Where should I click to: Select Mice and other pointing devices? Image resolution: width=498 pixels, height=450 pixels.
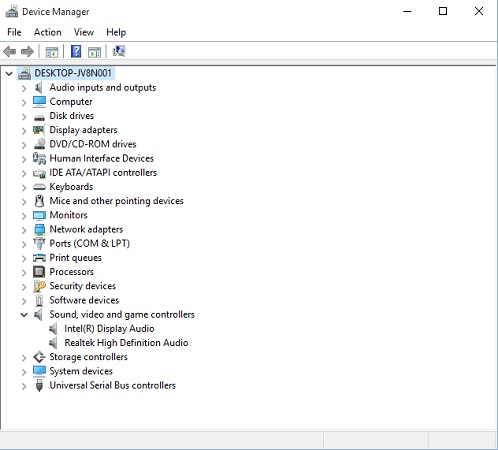[x=116, y=201]
